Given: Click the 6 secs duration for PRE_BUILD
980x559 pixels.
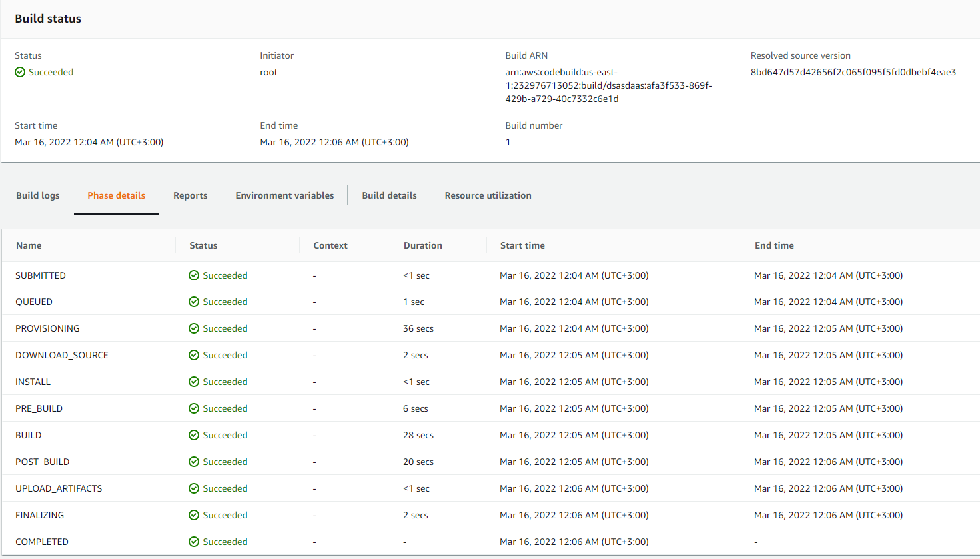Looking at the screenshot, I should (x=416, y=408).
